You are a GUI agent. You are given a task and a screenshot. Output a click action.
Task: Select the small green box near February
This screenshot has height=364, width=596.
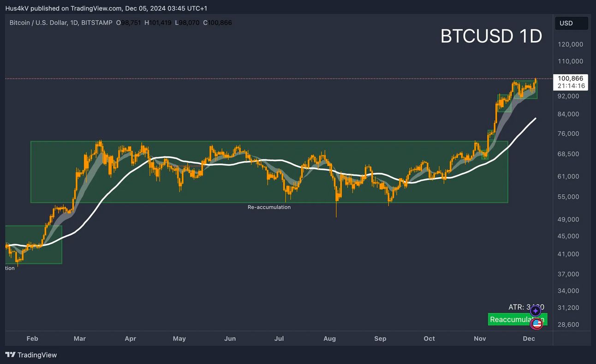click(33, 245)
